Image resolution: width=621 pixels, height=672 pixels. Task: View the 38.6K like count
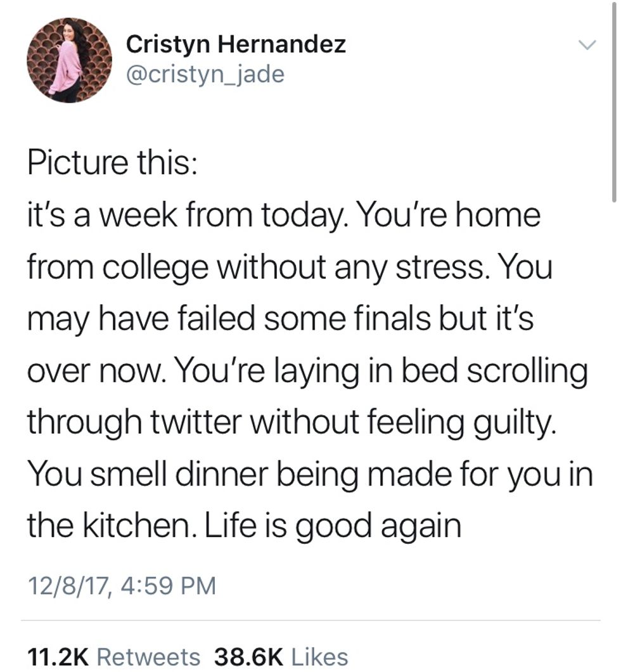248,656
